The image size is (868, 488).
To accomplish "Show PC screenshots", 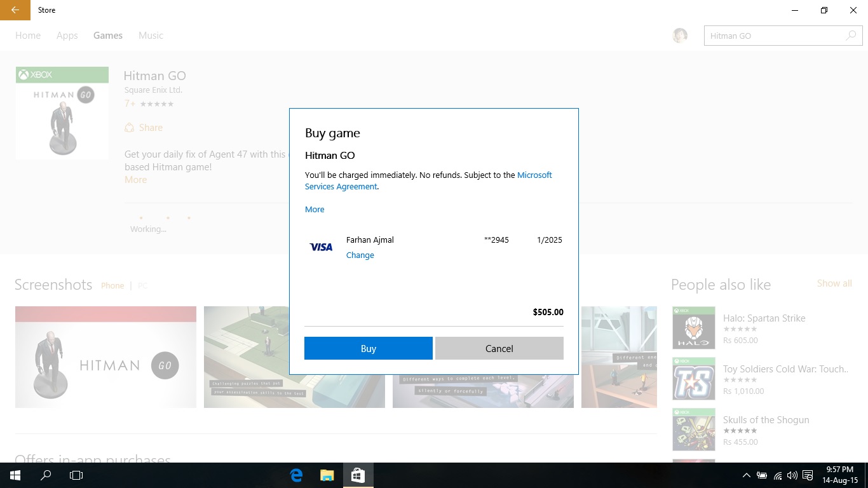I will click(142, 285).
